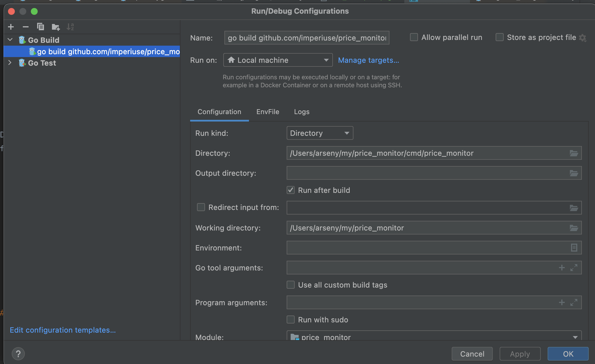
Task: Click the Copy Configuration icon
Action: point(41,27)
